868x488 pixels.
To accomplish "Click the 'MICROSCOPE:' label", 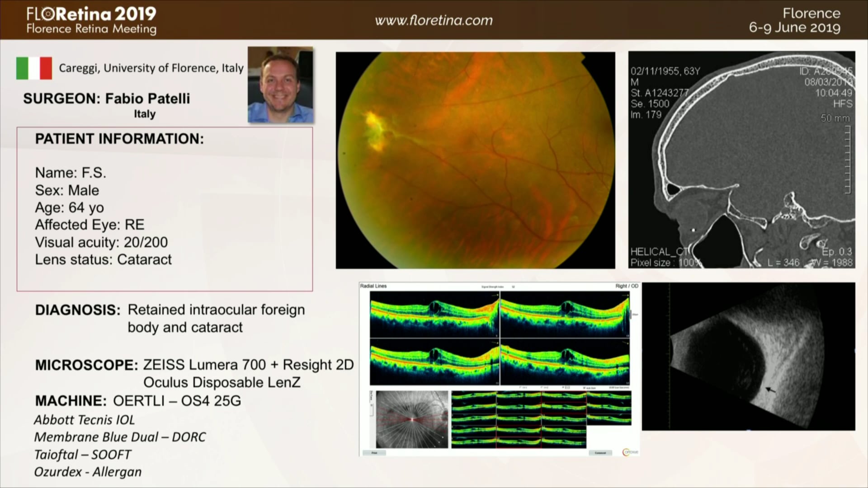I will pyautogui.click(x=86, y=365).
